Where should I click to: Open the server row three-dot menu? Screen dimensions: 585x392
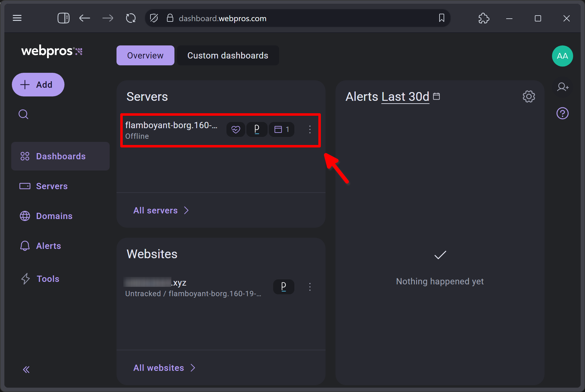click(x=310, y=129)
